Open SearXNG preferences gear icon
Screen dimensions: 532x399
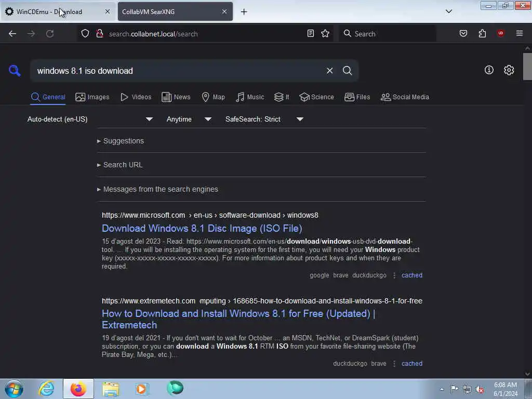click(x=509, y=70)
